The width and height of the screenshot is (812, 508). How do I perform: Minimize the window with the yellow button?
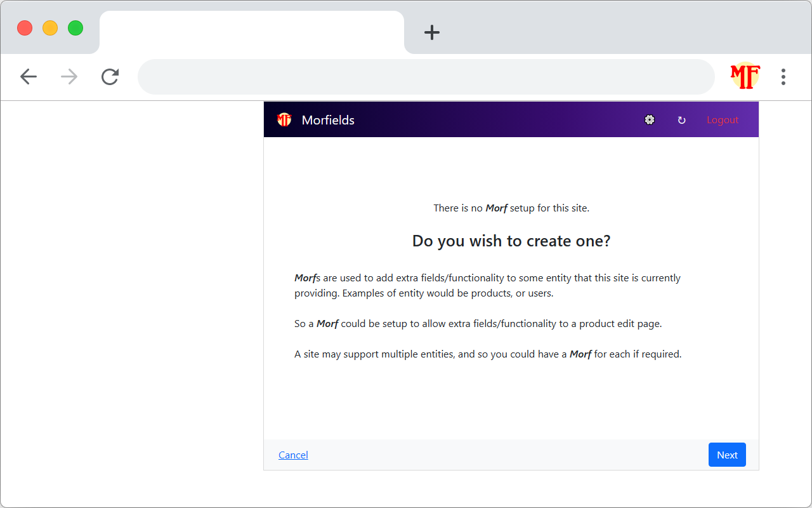click(x=50, y=28)
